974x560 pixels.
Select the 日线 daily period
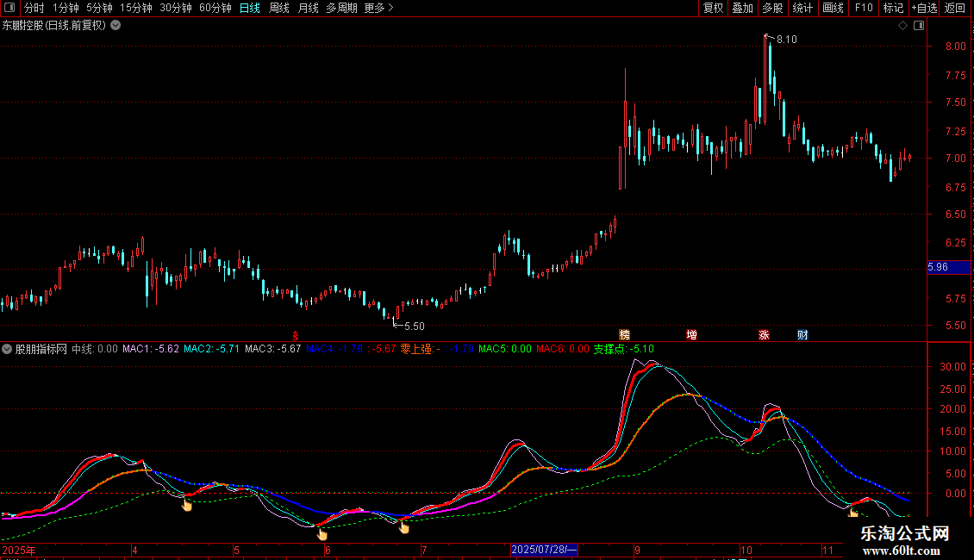click(249, 8)
